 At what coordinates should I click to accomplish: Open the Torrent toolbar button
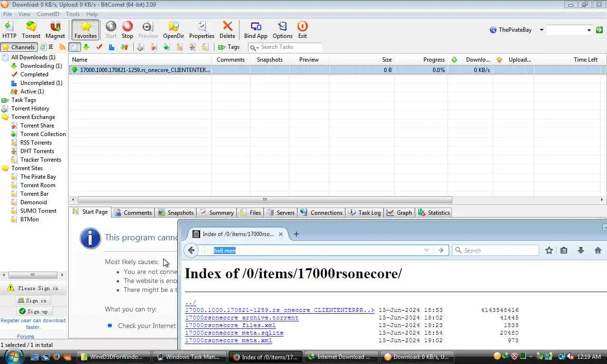[31, 29]
